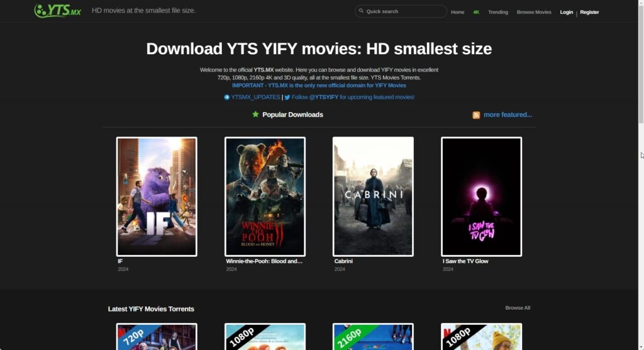Click the Browse All link

coord(518,308)
